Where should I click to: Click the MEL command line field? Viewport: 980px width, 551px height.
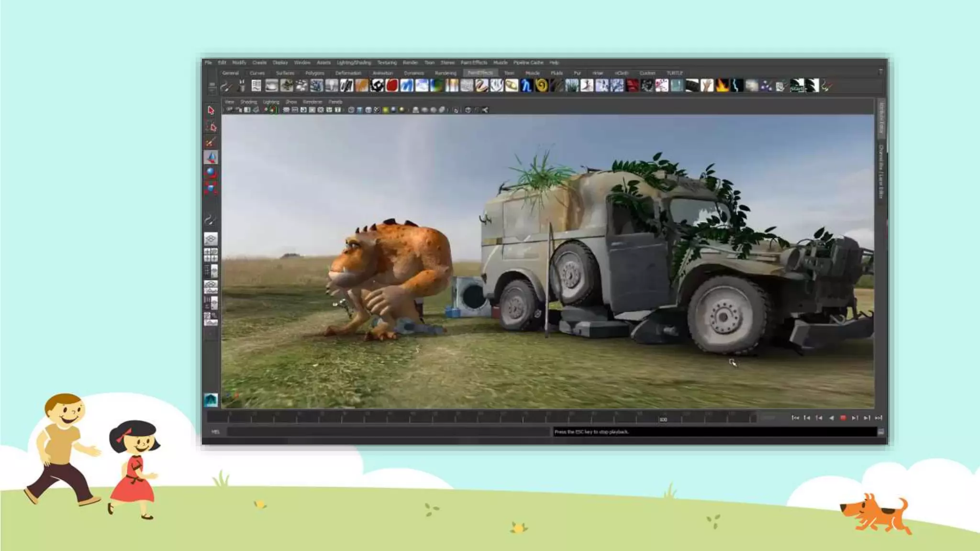388,432
